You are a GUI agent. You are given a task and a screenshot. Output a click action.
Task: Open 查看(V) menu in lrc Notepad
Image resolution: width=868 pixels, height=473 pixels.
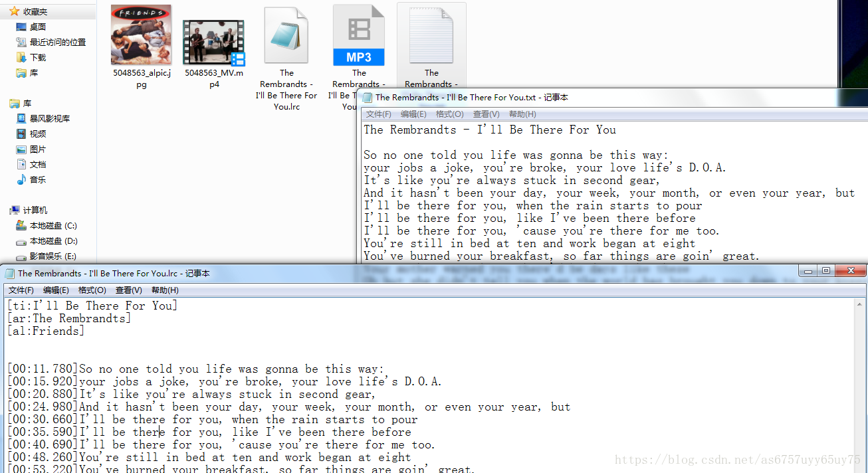click(128, 290)
